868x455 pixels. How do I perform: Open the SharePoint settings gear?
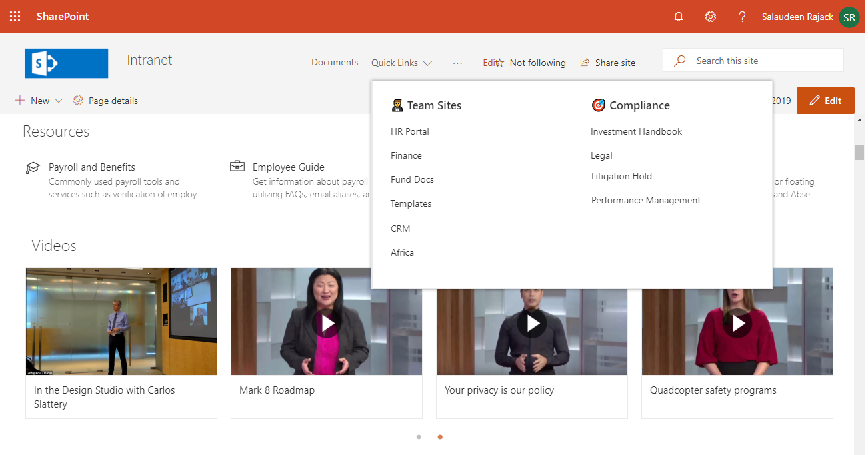click(710, 17)
